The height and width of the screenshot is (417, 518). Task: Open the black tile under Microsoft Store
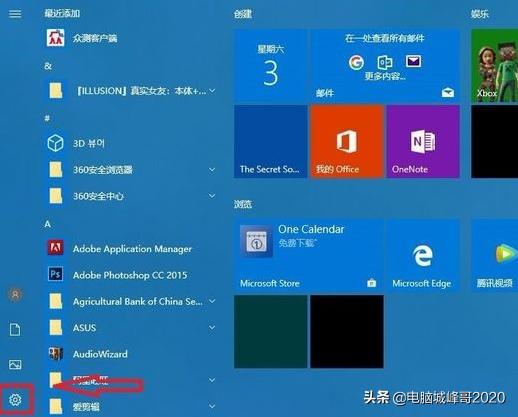347,331
